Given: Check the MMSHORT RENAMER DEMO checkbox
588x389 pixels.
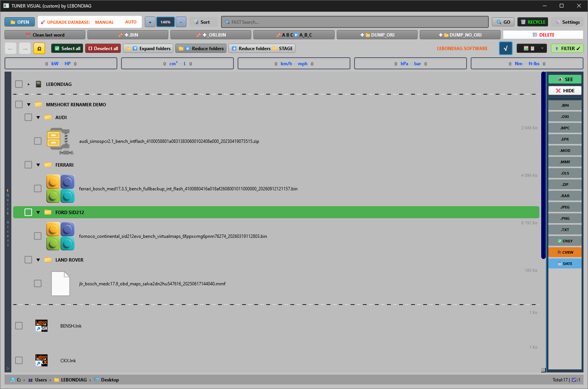Looking at the screenshot, I should (x=19, y=104).
